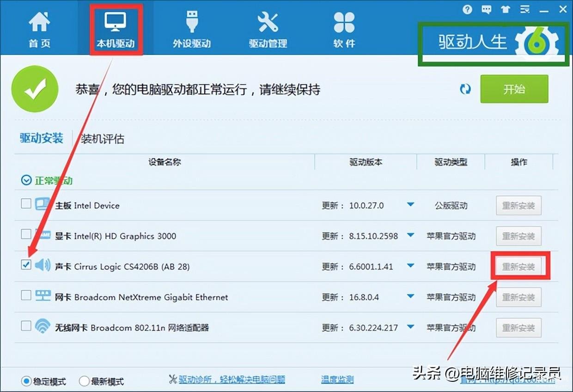This screenshot has height=392, width=573.
Task: Open the help question-mark icon
Action: coord(468,9)
